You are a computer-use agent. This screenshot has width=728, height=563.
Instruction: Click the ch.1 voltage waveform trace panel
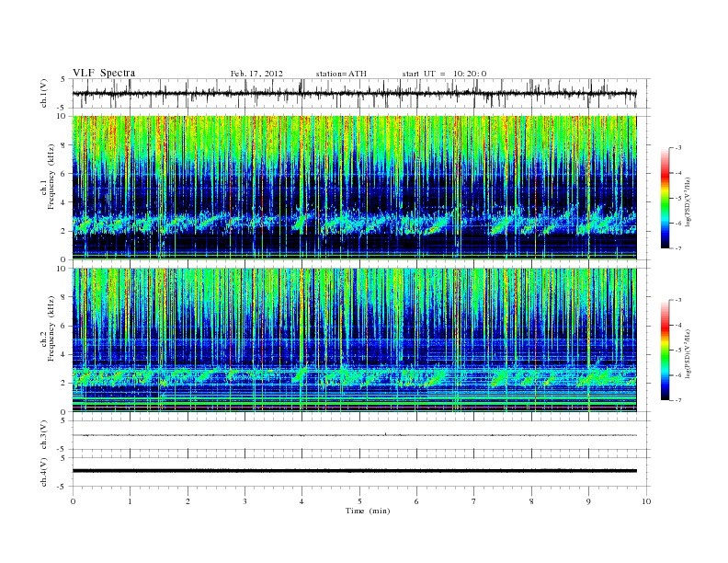[361, 93]
